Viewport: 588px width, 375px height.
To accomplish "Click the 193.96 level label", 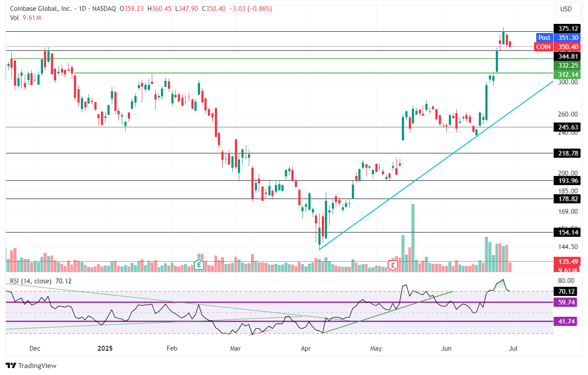I will pyautogui.click(x=567, y=180).
